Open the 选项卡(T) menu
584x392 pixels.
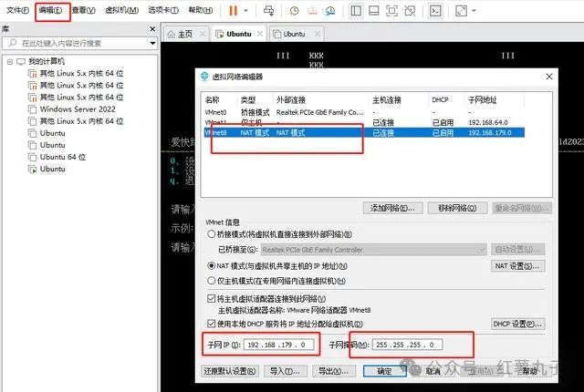pyautogui.click(x=163, y=10)
